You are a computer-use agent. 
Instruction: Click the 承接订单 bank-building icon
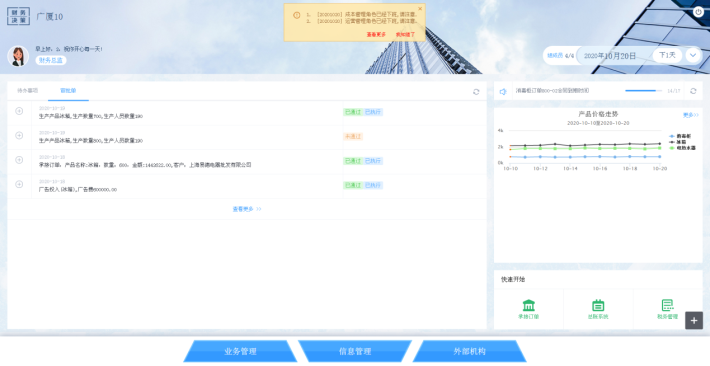[528, 305]
